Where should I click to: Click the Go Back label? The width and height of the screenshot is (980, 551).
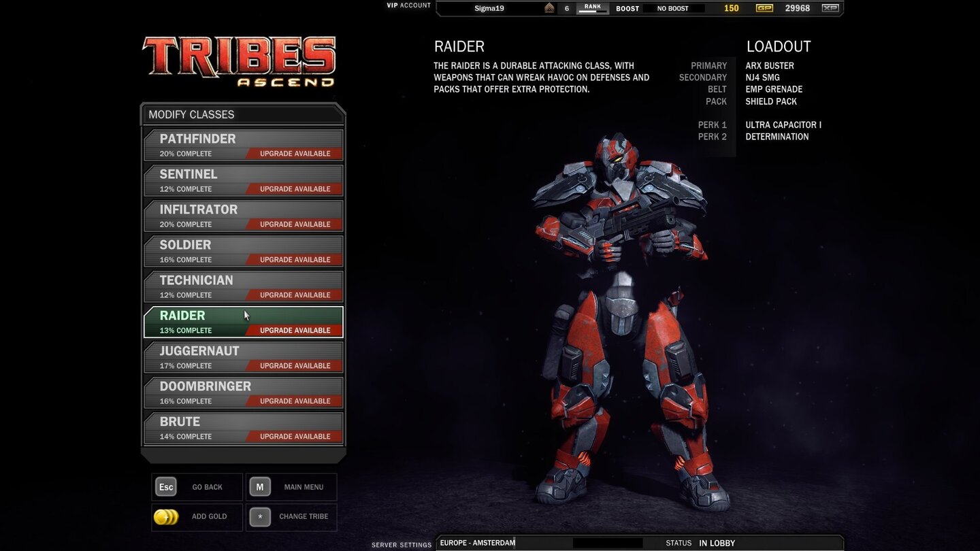(207, 487)
